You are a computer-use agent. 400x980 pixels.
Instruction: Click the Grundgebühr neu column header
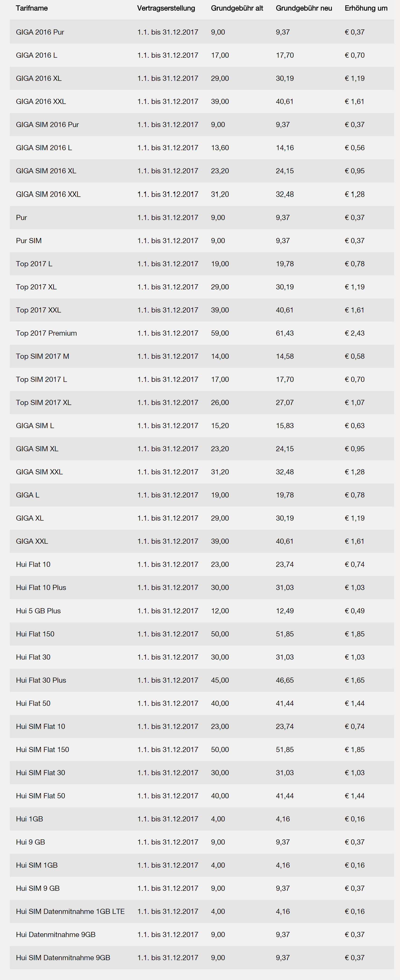[x=304, y=8]
